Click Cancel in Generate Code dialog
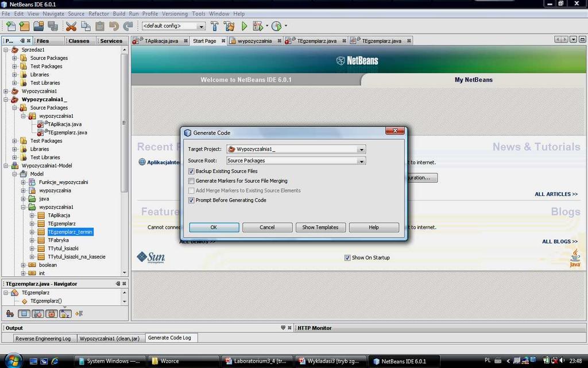Viewport: 588px width, 368px height. click(x=267, y=227)
